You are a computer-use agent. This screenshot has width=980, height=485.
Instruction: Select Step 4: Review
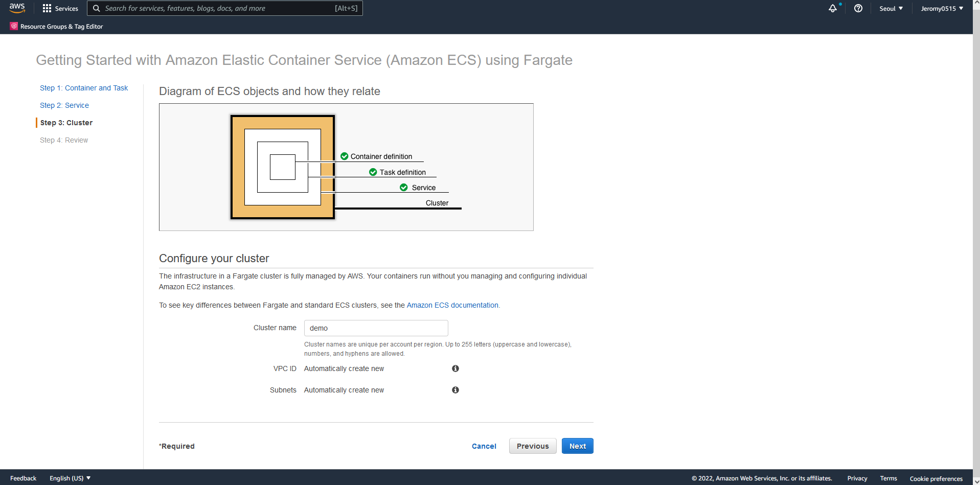pyautogui.click(x=64, y=140)
